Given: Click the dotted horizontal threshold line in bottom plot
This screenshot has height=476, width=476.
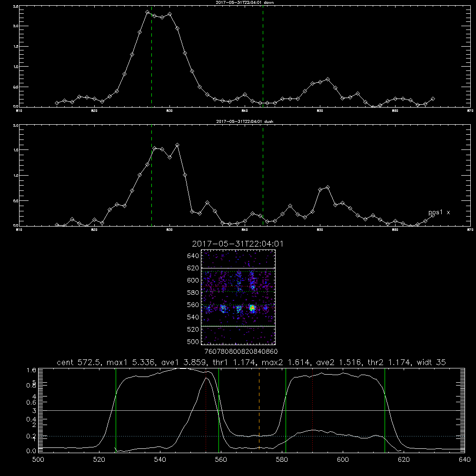Looking at the screenshot, I should tap(251, 436).
